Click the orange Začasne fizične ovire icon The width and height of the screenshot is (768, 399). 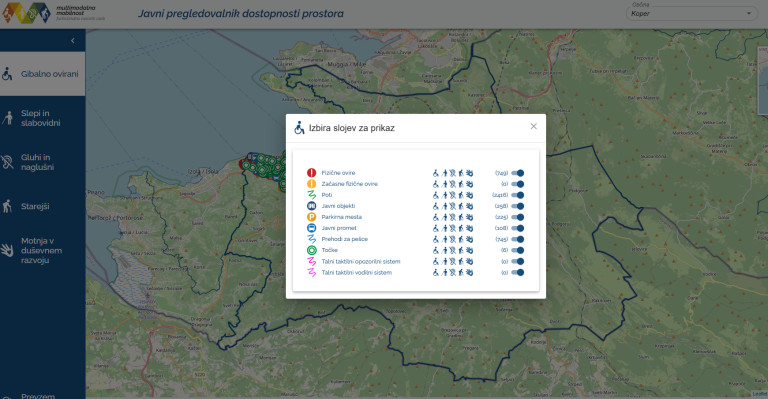(x=312, y=184)
